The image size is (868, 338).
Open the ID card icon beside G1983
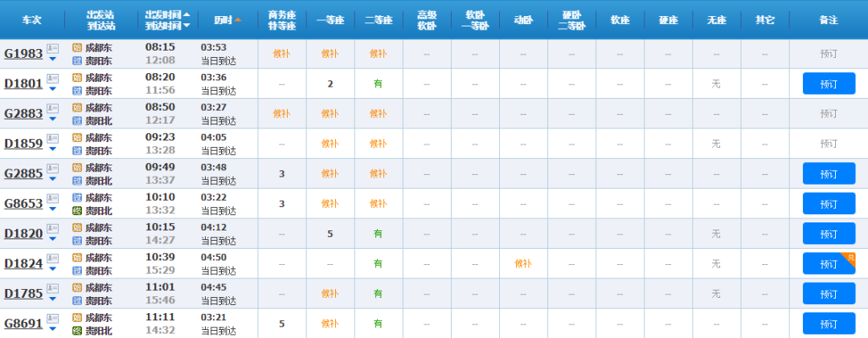tap(52, 49)
